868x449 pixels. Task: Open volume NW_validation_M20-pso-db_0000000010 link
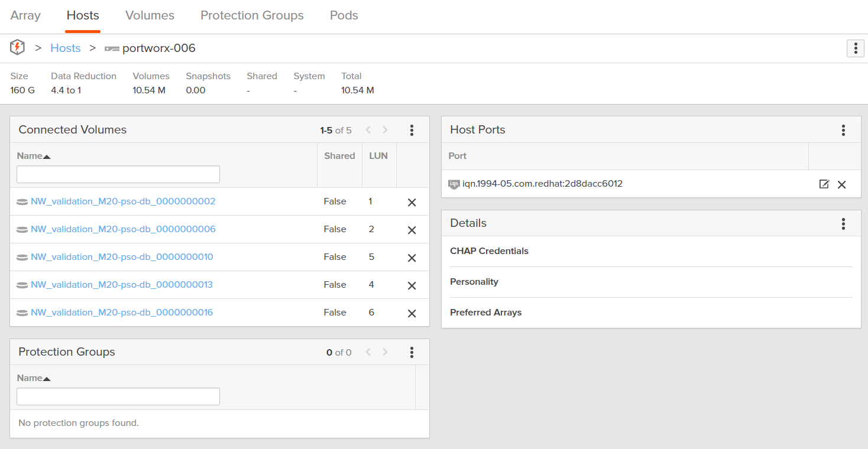click(122, 257)
